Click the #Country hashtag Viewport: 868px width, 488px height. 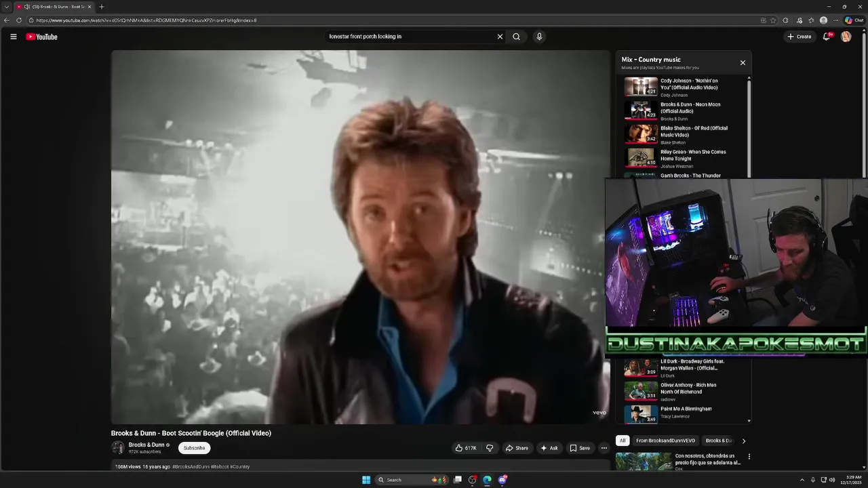(240, 466)
